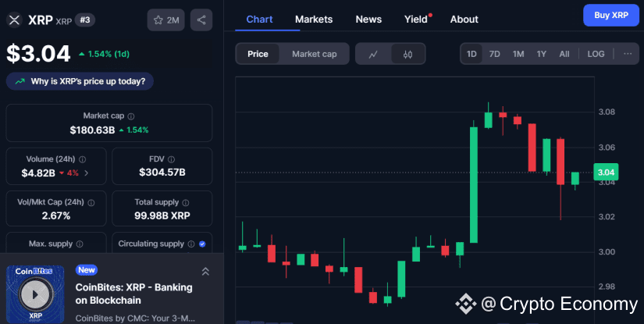
Task: Open more chart options ellipsis
Action: point(628,54)
